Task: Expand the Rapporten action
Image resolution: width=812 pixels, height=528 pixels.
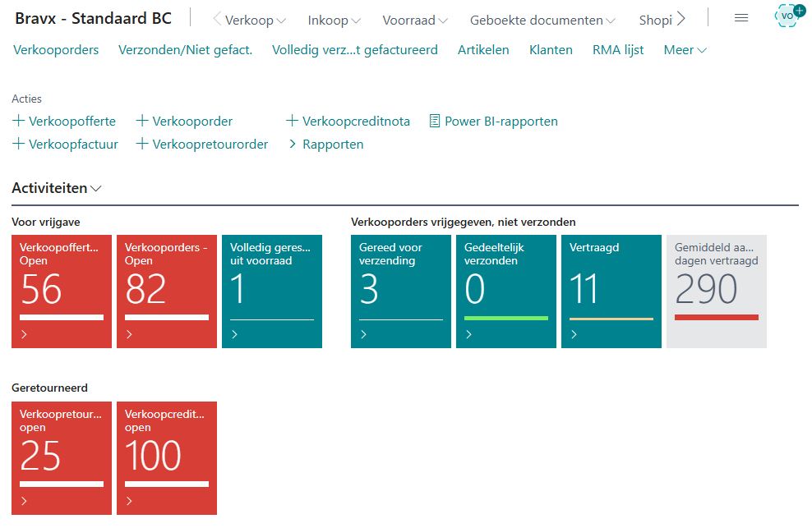Action: coord(325,145)
